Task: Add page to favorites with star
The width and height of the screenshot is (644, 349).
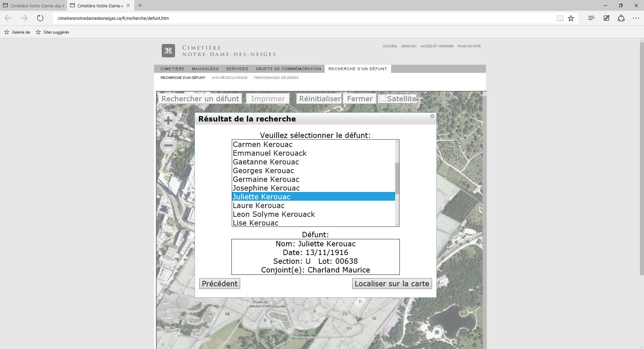Action: click(571, 18)
